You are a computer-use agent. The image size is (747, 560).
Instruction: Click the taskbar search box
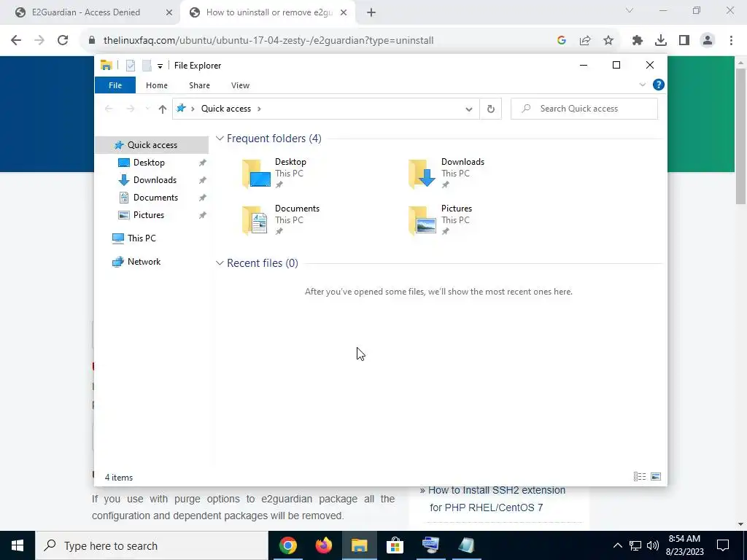coord(152,545)
